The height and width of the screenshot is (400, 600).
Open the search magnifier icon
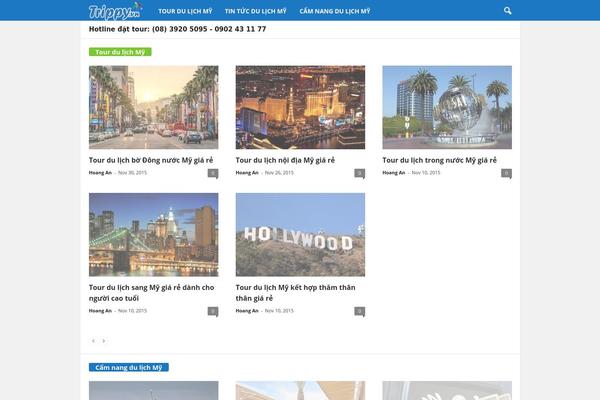point(508,11)
